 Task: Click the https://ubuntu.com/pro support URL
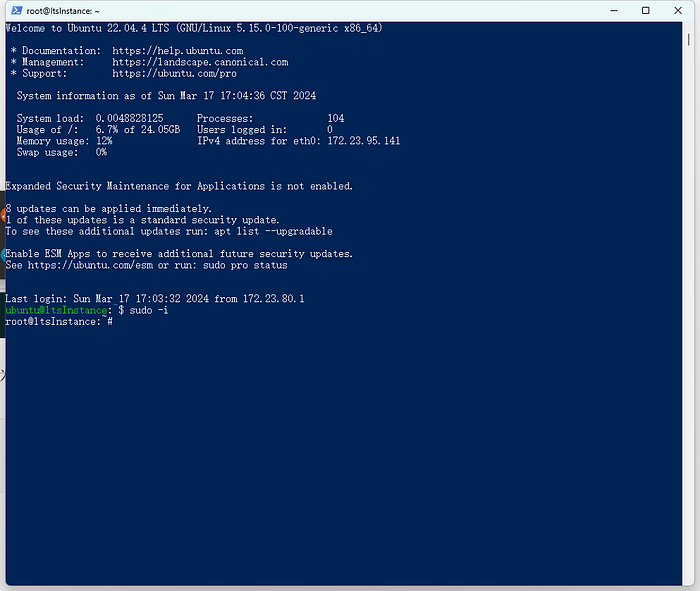click(x=174, y=73)
